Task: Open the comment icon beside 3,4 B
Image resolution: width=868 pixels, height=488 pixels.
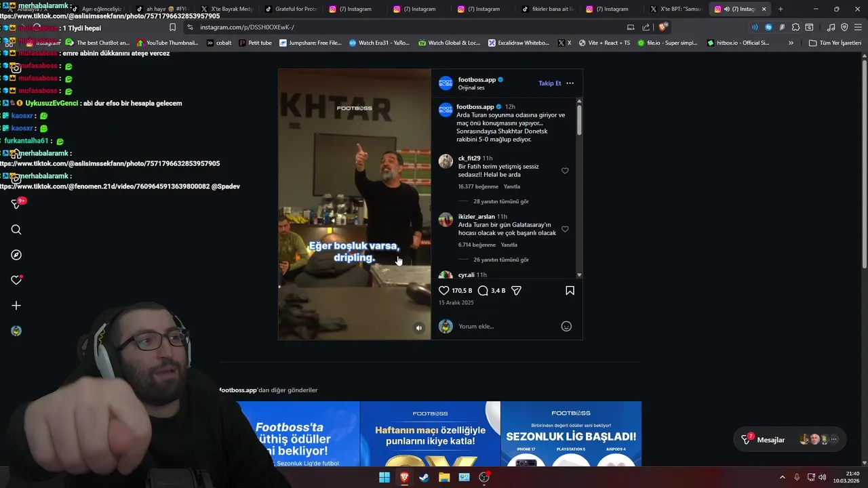Action: (483, 290)
